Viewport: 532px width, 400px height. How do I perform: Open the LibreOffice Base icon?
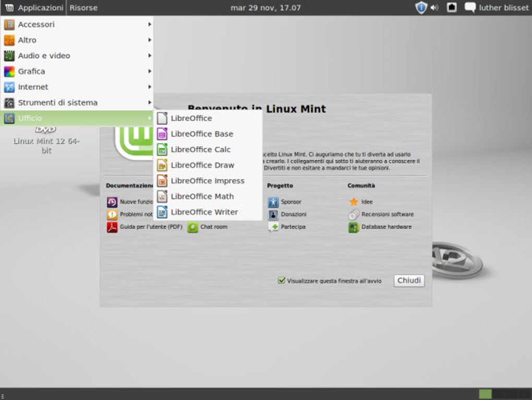pyautogui.click(x=162, y=134)
